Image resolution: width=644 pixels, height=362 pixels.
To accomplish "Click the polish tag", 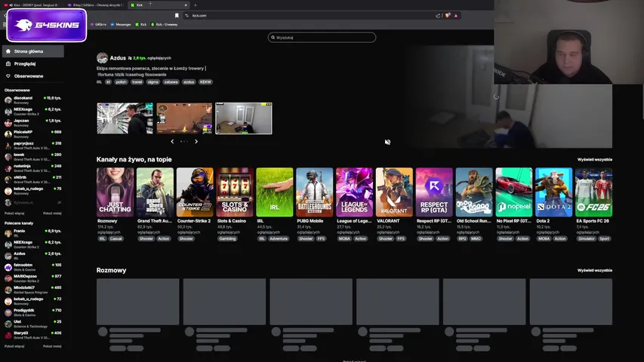I will coord(121,82).
